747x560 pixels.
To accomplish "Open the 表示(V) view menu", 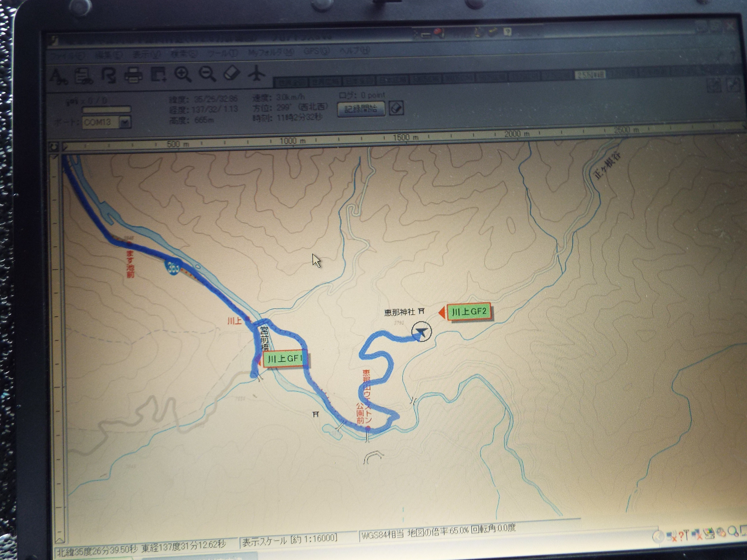I will tap(146, 54).
